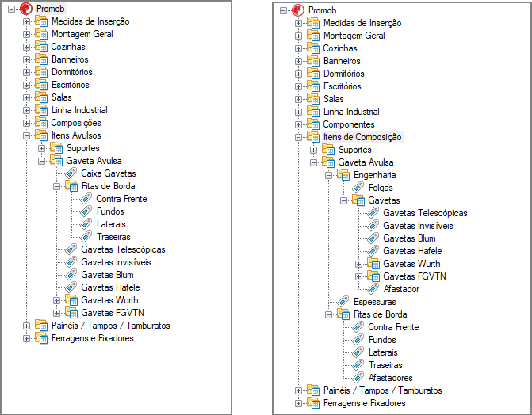Select Escritórios in left tree

pyautogui.click(x=71, y=85)
